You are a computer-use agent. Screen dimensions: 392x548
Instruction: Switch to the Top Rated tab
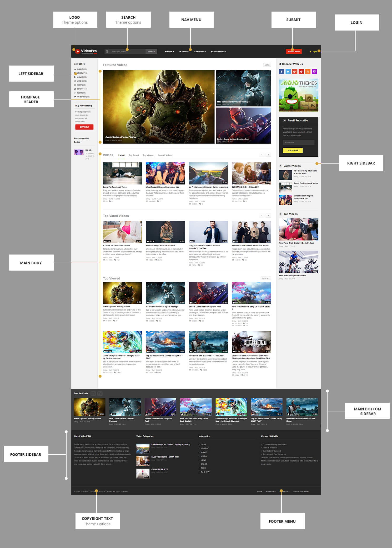coord(133,155)
